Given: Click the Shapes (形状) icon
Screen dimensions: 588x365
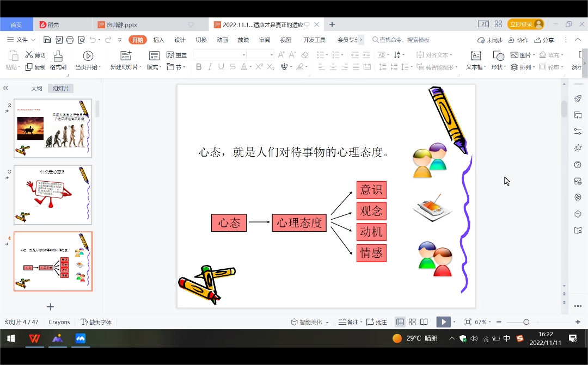Looking at the screenshot, I should point(498,56).
